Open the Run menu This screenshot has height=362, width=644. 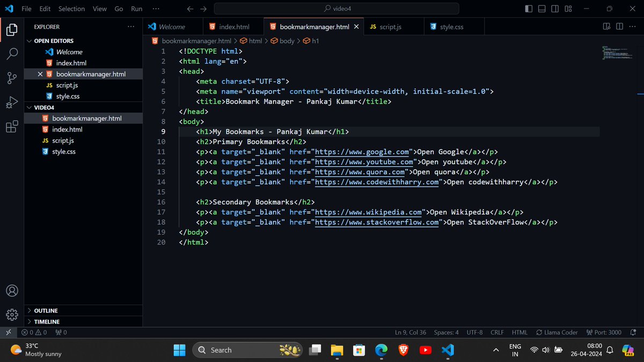point(136,9)
